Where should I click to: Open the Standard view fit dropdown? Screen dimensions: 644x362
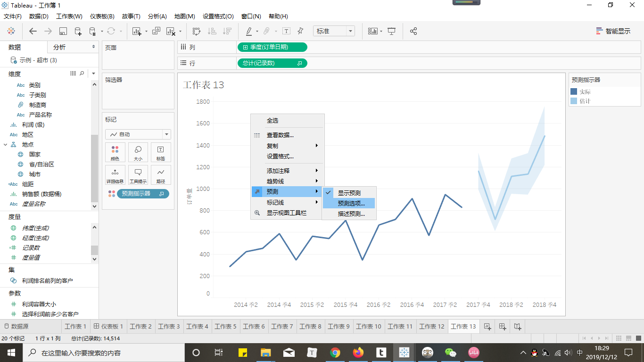[334, 31]
